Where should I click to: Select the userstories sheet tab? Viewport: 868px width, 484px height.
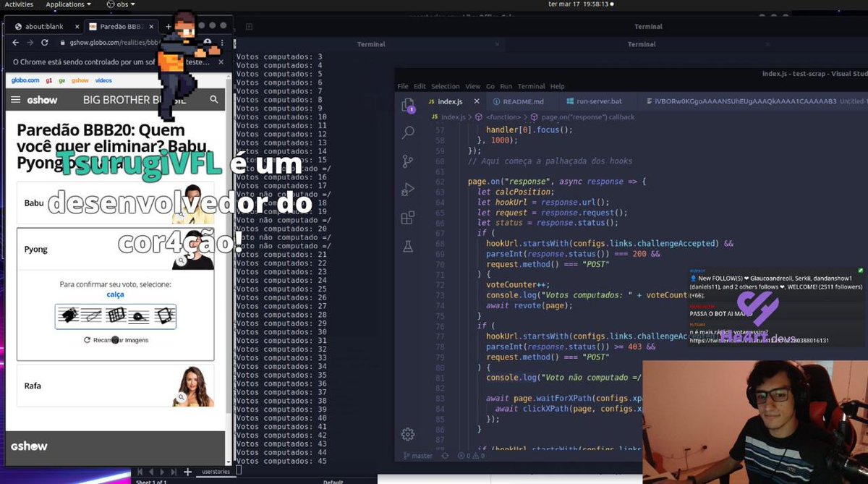tap(215, 472)
